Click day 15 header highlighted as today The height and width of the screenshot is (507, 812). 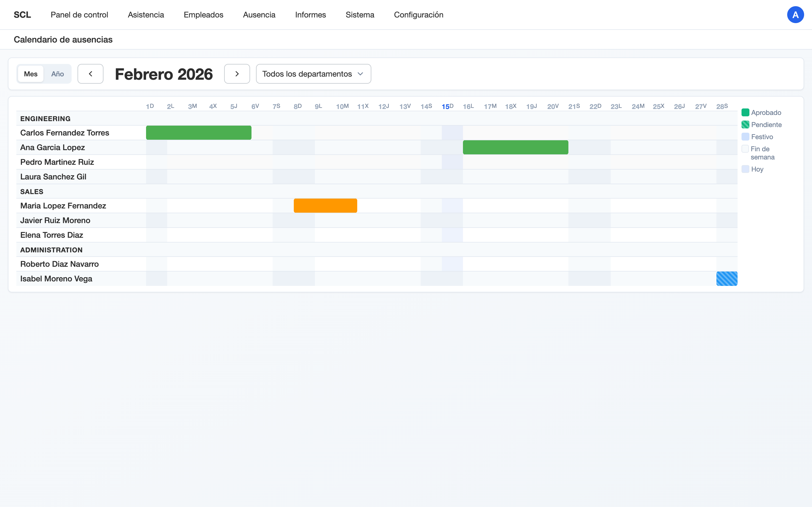click(446, 106)
